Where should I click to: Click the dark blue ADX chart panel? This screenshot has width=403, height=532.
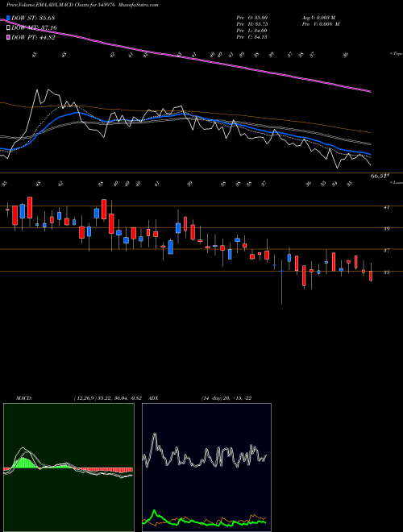click(x=206, y=468)
